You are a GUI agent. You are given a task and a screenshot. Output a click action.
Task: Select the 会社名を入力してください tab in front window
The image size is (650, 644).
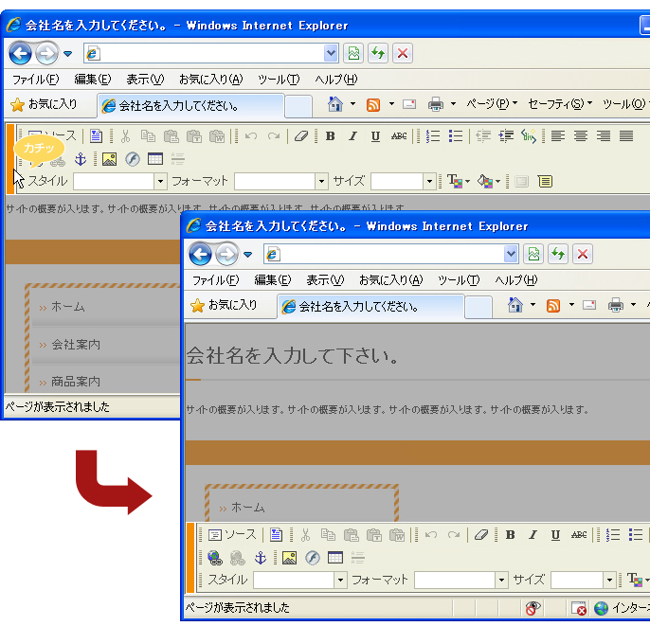pos(370,307)
